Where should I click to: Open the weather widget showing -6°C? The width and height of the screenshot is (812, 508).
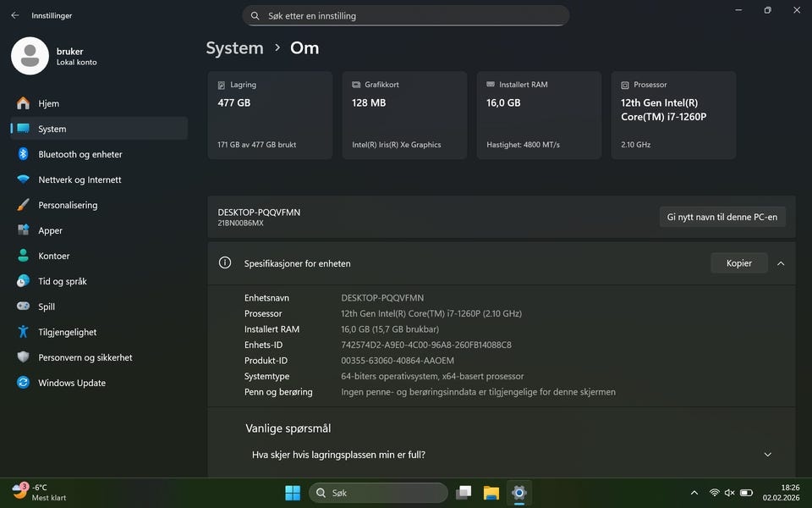pyautogui.click(x=40, y=493)
